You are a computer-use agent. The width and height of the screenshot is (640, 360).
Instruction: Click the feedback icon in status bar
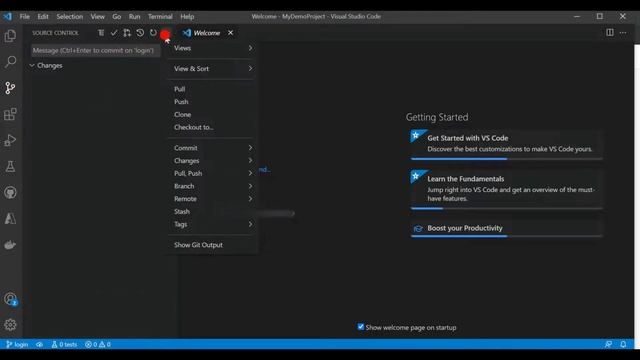pyautogui.click(x=608, y=344)
